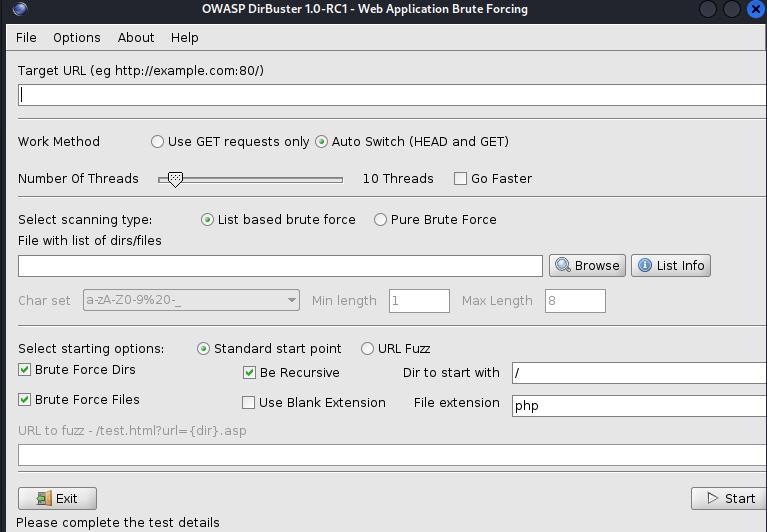Open the Help menu

(184, 38)
